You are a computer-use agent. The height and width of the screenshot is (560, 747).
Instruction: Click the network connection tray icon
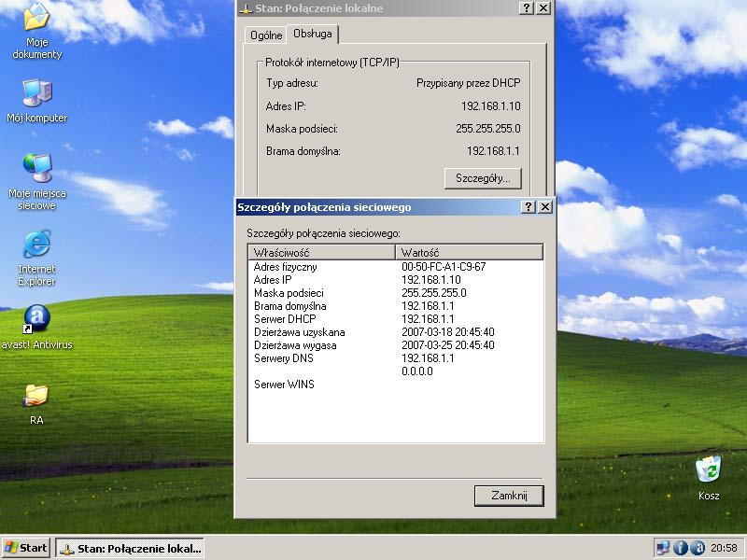pos(663,548)
